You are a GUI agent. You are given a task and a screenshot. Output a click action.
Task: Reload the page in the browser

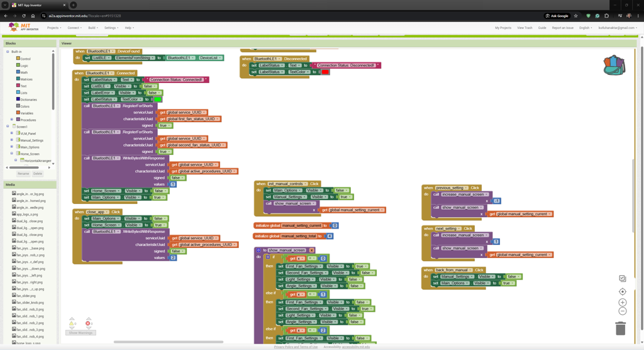pos(24,16)
